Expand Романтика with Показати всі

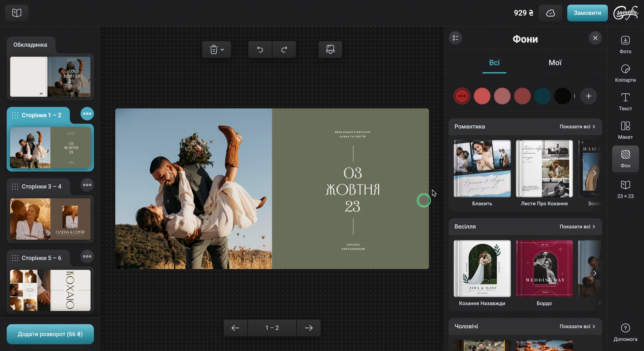point(577,126)
